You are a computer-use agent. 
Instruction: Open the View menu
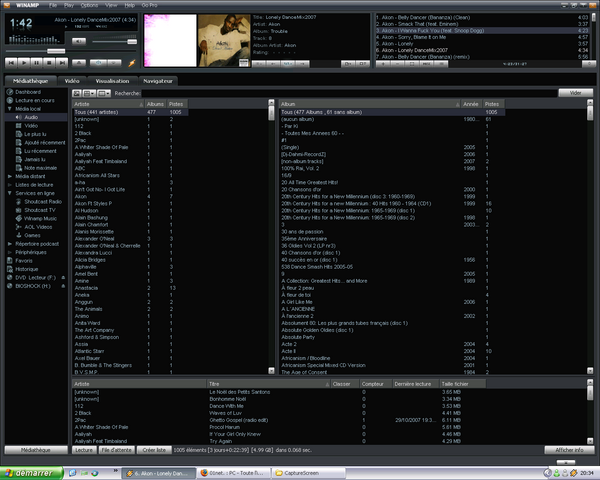pyautogui.click(x=111, y=5)
